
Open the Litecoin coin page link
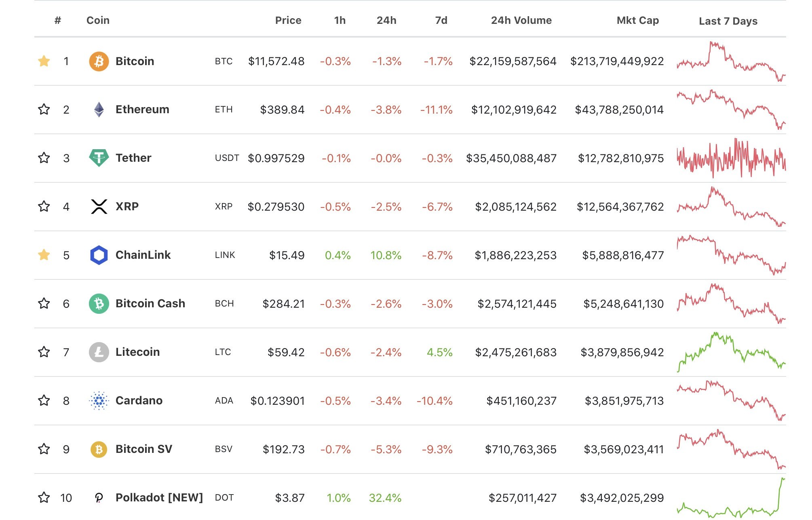[137, 352]
